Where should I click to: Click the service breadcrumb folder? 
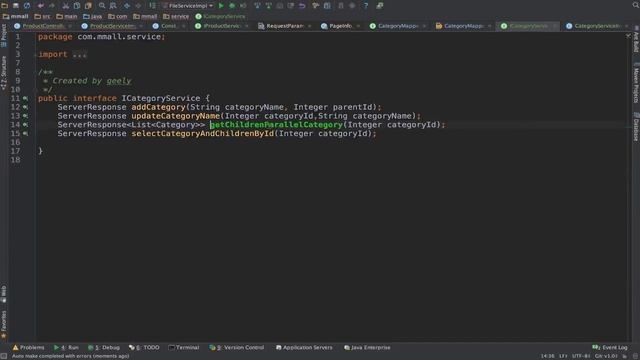click(176, 16)
